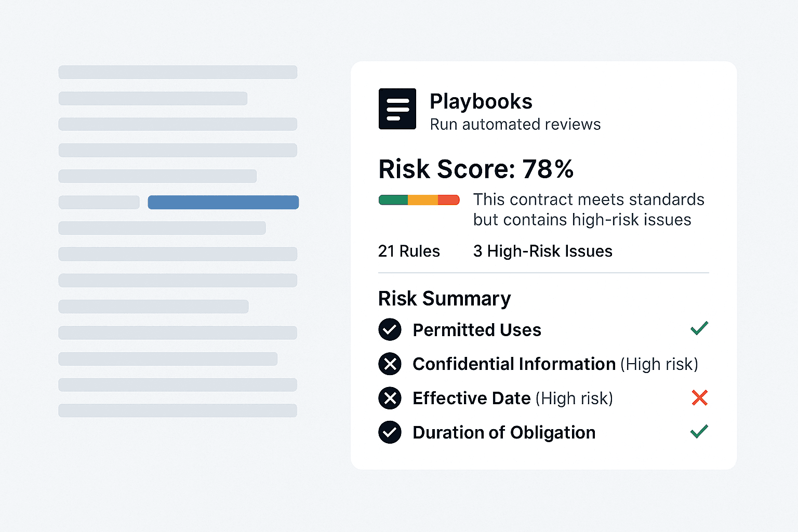
Task: Click the Risk Summary heading
Action: pyautogui.click(x=444, y=299)
